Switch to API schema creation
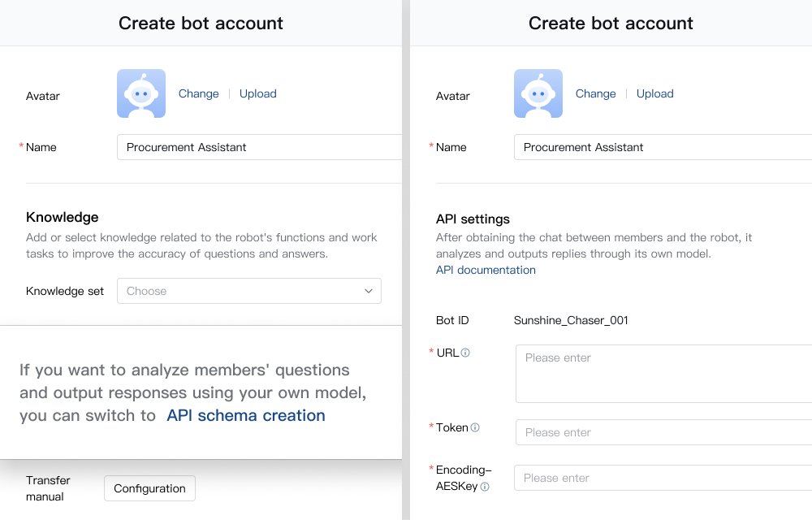Image resolution: width=812 pixels, height=520 pixels. [246, 415]
